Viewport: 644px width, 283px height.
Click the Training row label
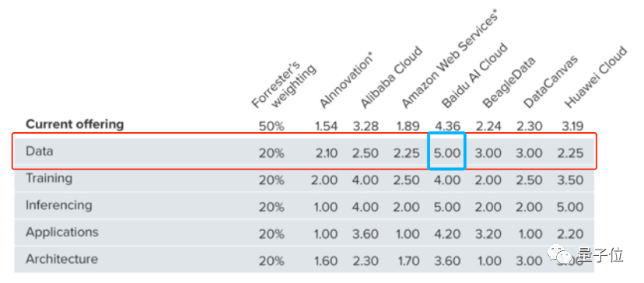[49, 178]
